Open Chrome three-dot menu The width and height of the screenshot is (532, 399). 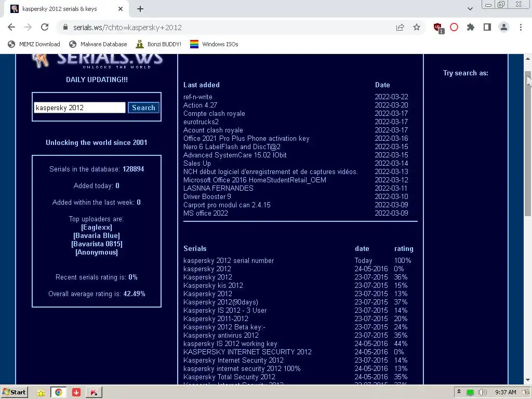[521, 27]
